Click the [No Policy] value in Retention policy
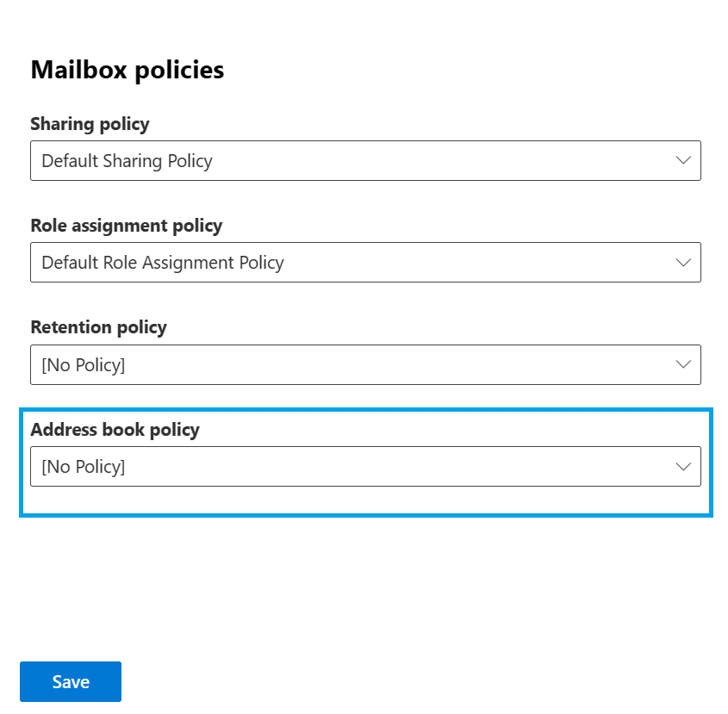The image size is (728, 714). (82, 364)
